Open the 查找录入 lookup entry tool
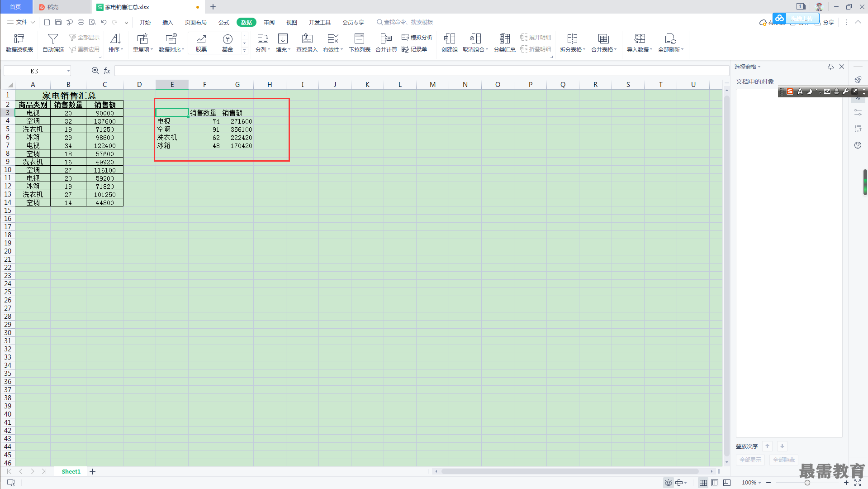 click(x=307, y=43)
